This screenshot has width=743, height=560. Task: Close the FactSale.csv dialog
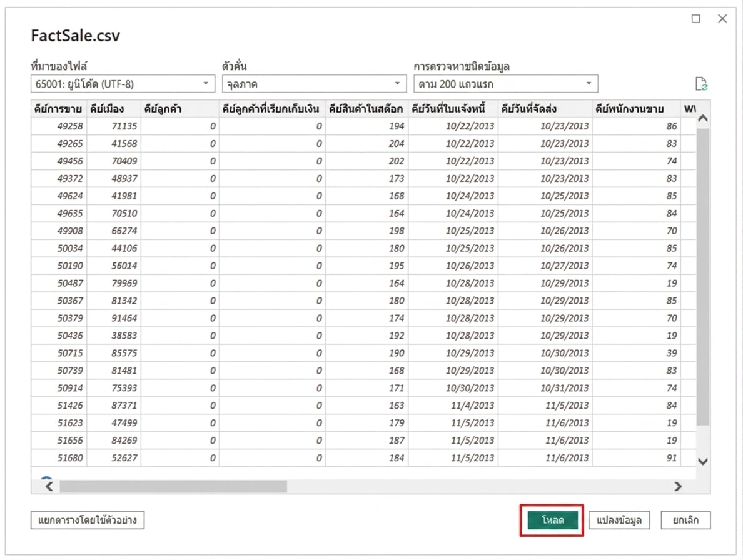coord(722,19)
